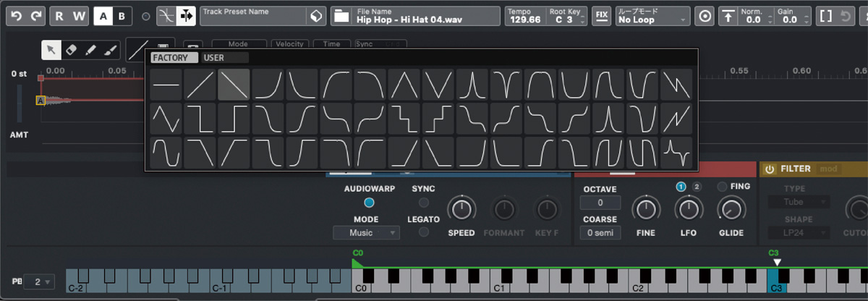868x301 pixels.
Task: Switch to the A comparison setting
Action: coord(103,16)
